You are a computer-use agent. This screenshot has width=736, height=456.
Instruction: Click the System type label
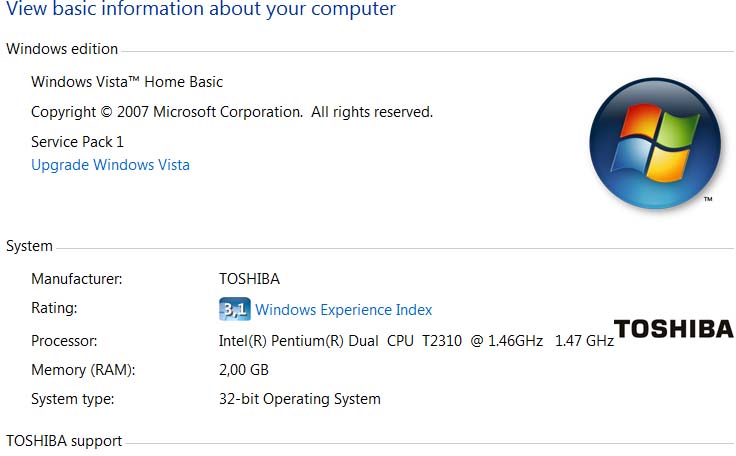[73, 399]
